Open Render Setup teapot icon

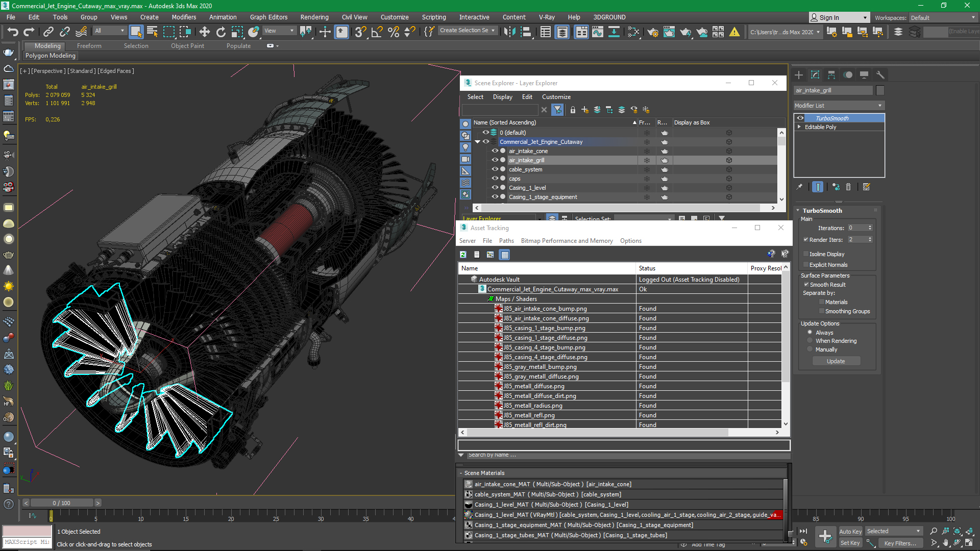point(652,32)
